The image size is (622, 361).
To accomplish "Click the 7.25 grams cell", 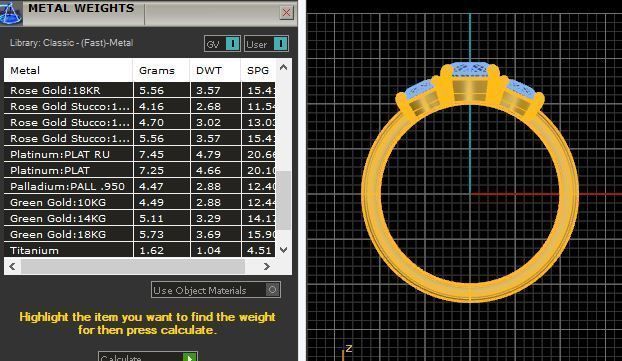I will click(x=161, y=171).
